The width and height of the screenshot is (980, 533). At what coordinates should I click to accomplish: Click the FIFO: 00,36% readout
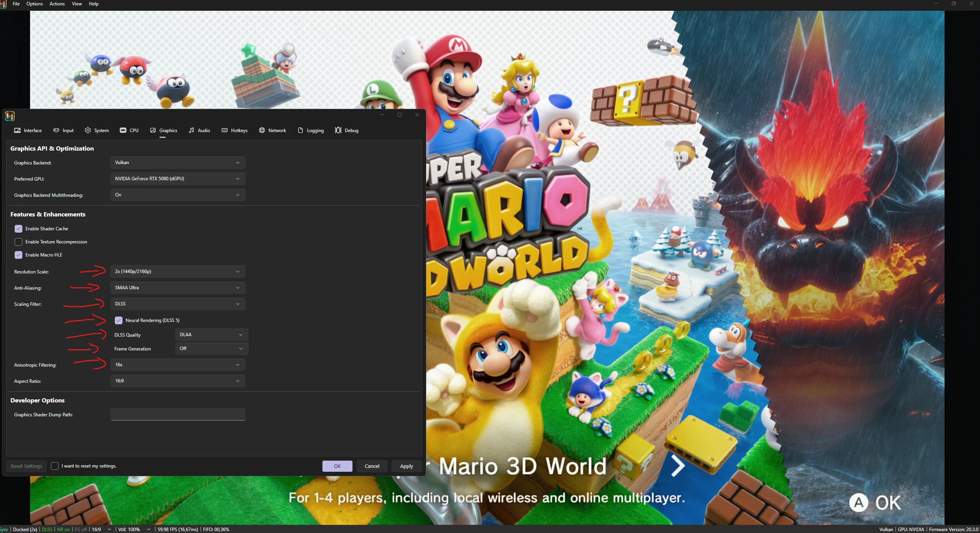[x=216, y=530]
